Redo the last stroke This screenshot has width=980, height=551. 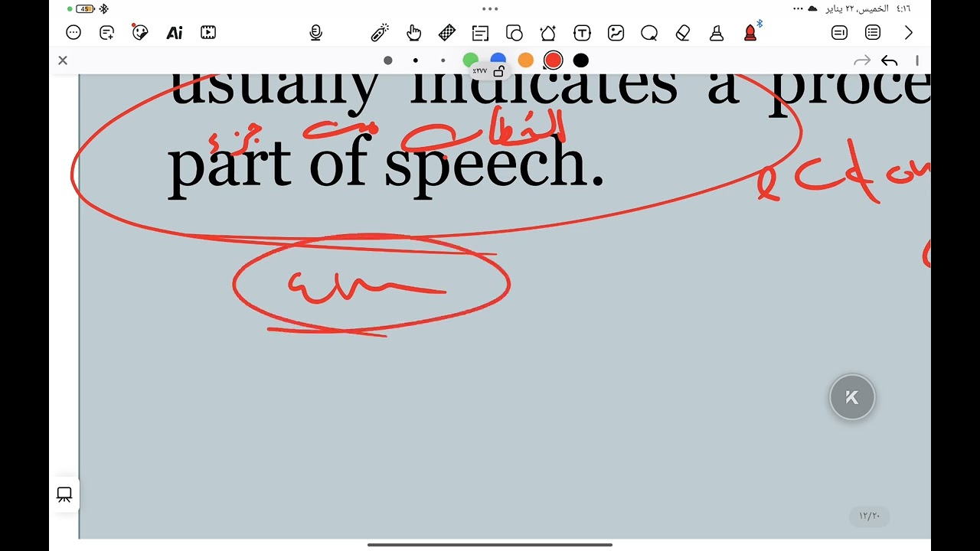(x=862, y=60)
